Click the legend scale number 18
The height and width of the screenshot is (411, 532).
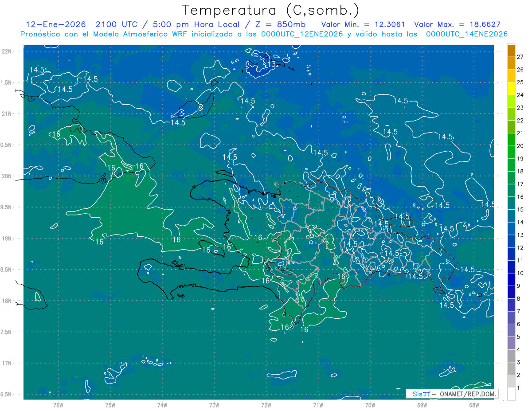pos(520,172)
